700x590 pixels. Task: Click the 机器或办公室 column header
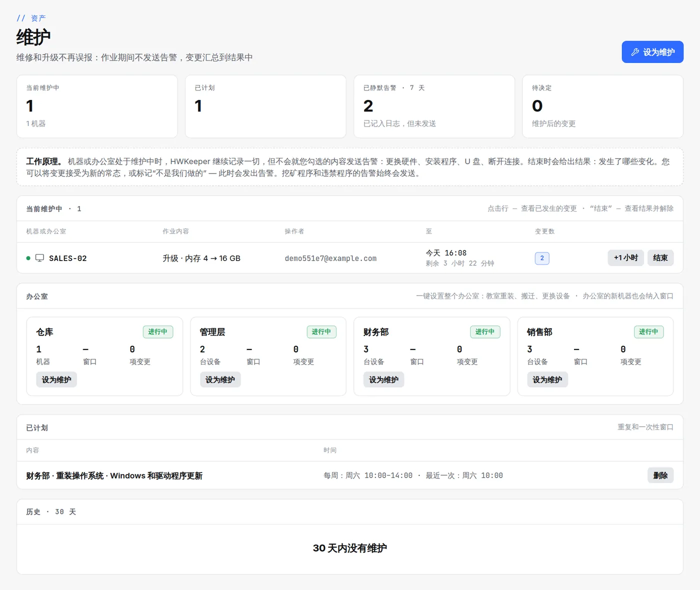pos(46,231)
